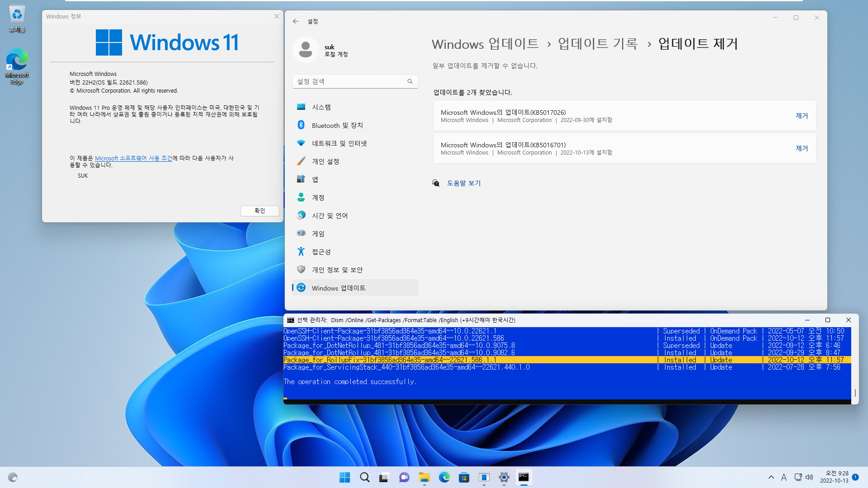Click the Windows Update sync icon
Screen dimensions: 868x488
(301, 287)
